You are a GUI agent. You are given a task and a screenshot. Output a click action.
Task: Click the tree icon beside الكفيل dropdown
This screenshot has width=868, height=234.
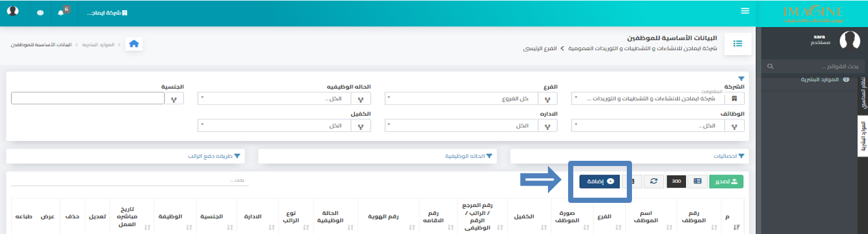point(361,126)
